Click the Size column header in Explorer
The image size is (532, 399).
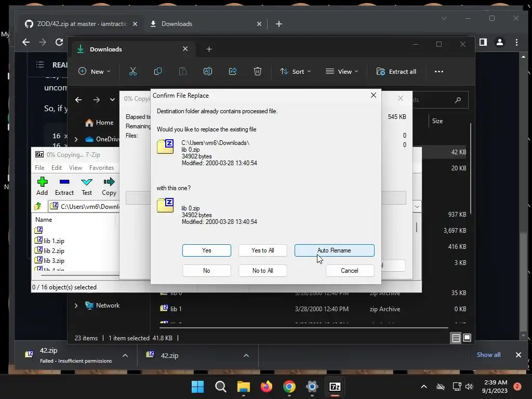tap(437, 121)
